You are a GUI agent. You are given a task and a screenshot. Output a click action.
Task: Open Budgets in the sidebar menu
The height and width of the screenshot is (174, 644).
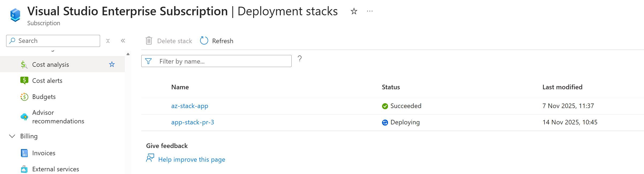pyautogui.click(x=44, y=97)
